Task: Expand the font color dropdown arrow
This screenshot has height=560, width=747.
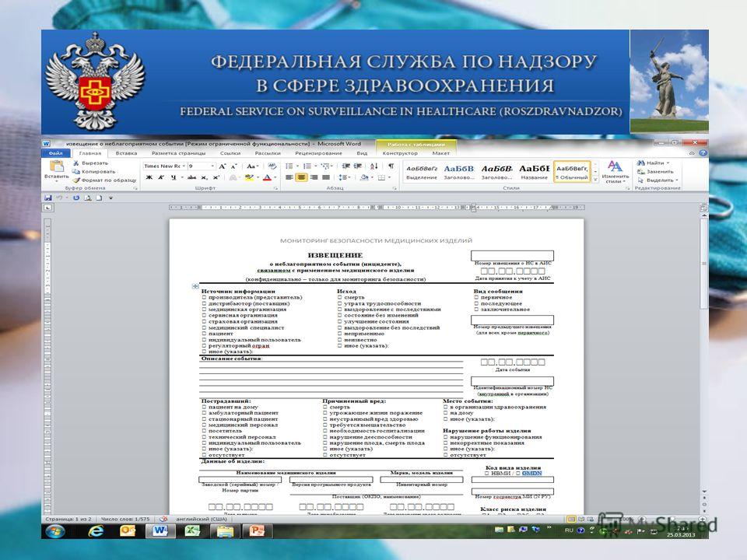Action: 275,177
